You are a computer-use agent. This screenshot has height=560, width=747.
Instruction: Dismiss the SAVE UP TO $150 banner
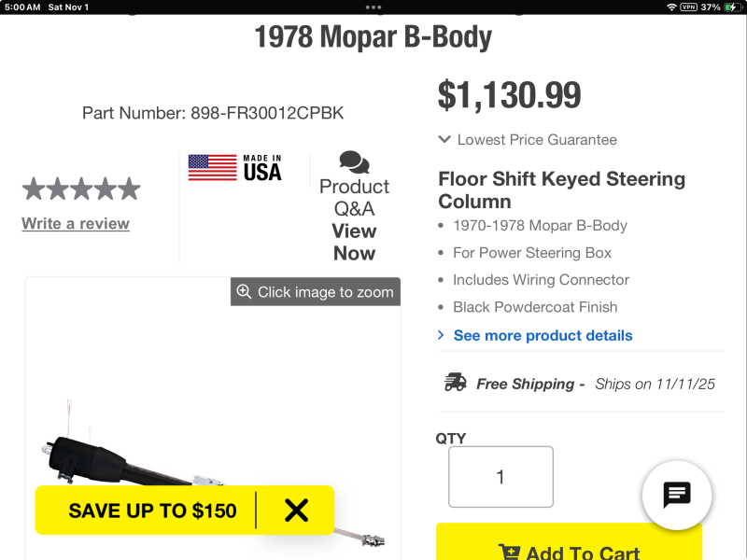tap(296, 511)
